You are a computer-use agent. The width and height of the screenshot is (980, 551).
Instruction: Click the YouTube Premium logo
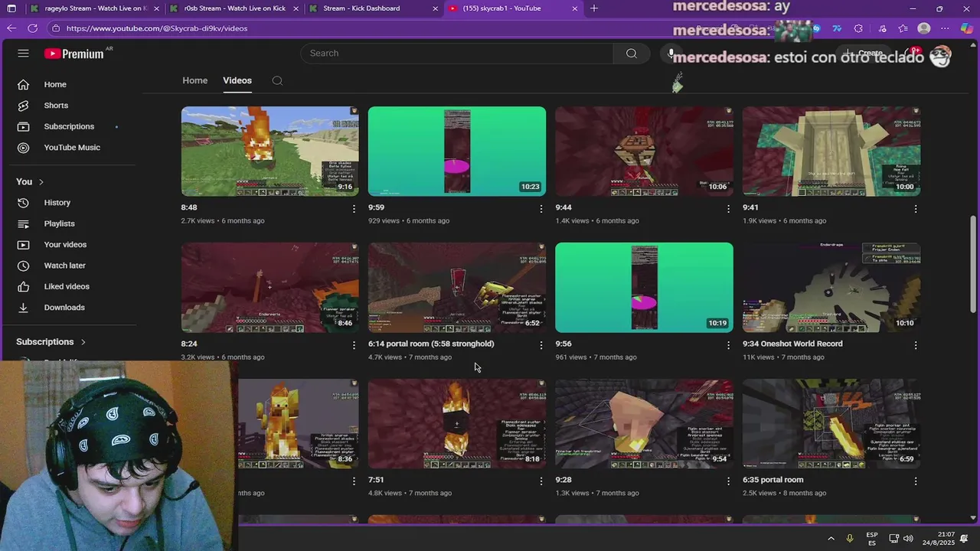74,54
